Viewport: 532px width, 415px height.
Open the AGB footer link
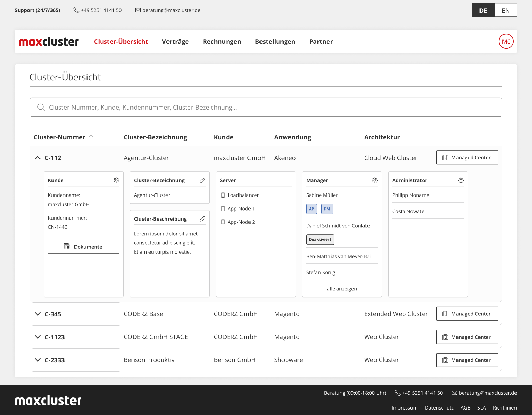pyautogui.click(x=465, y=408)
